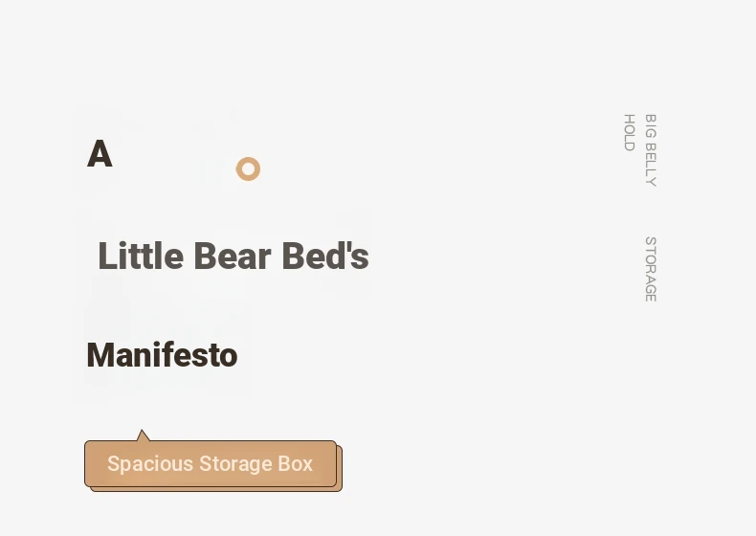
Task: Click the offset shadow edge behind the button
Action: pyautogui.click(x=340, y=479)
